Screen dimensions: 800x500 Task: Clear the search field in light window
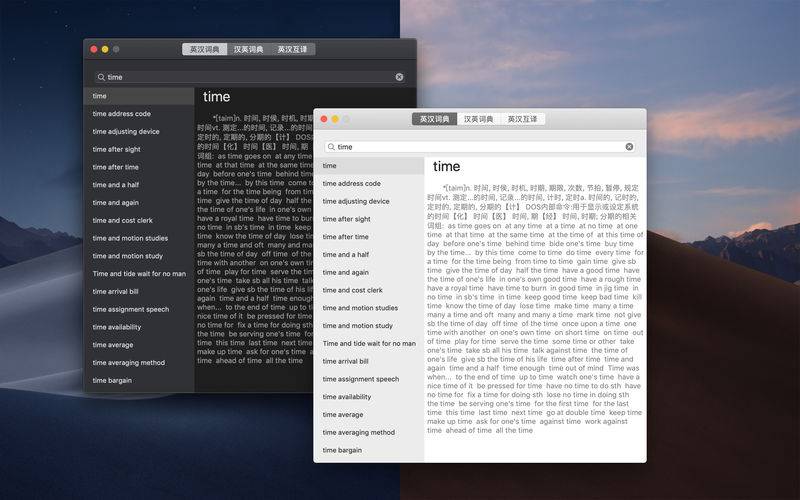pos(629,147)
